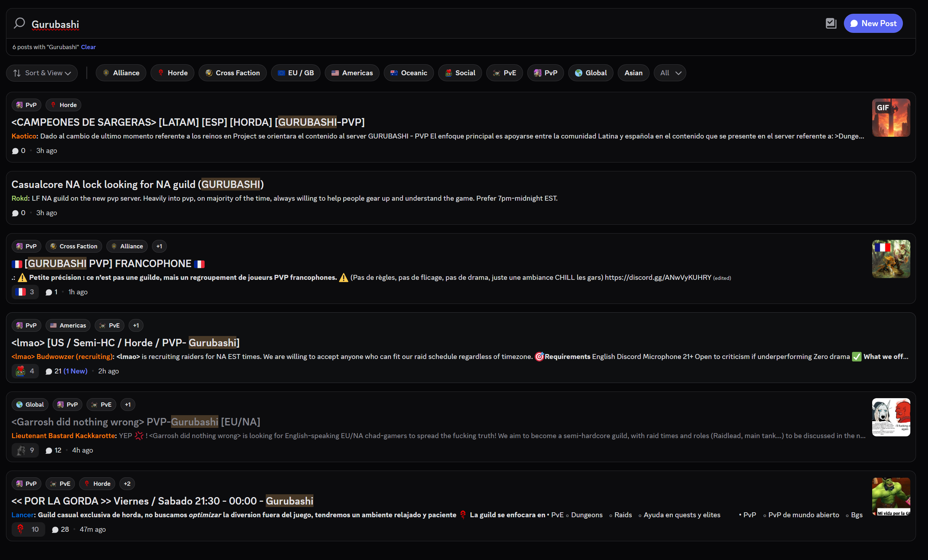928x560 pixels.
Task: Expand the +1 tags on the Garrosh post
Action: (128, 405)
